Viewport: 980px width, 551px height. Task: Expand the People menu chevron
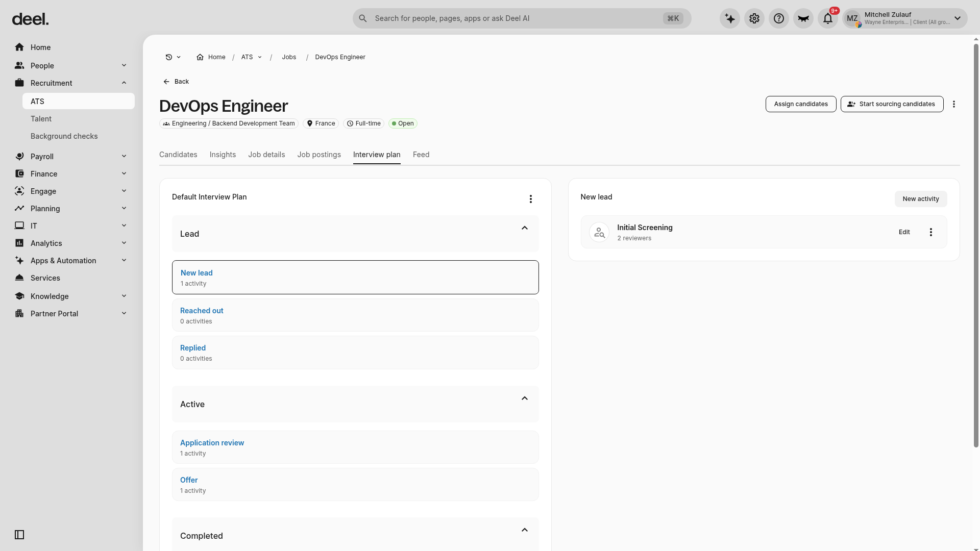tap(124, 65)
